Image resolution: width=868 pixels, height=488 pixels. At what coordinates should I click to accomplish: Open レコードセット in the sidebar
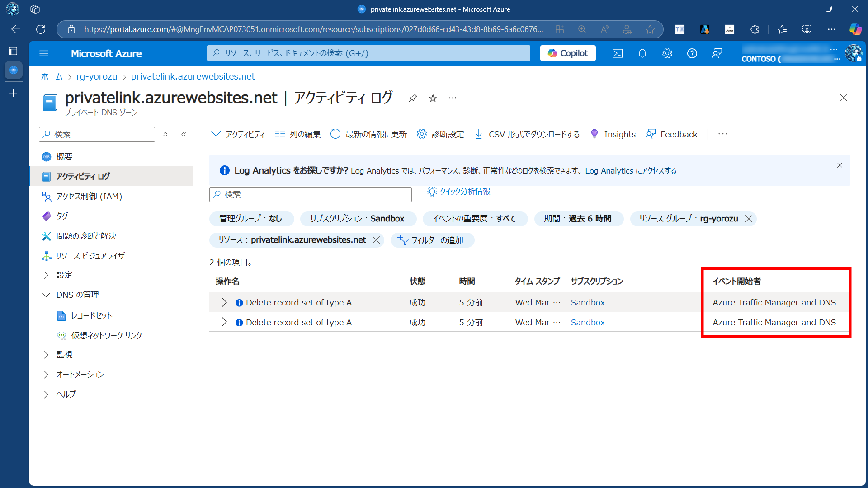[91, 315]
